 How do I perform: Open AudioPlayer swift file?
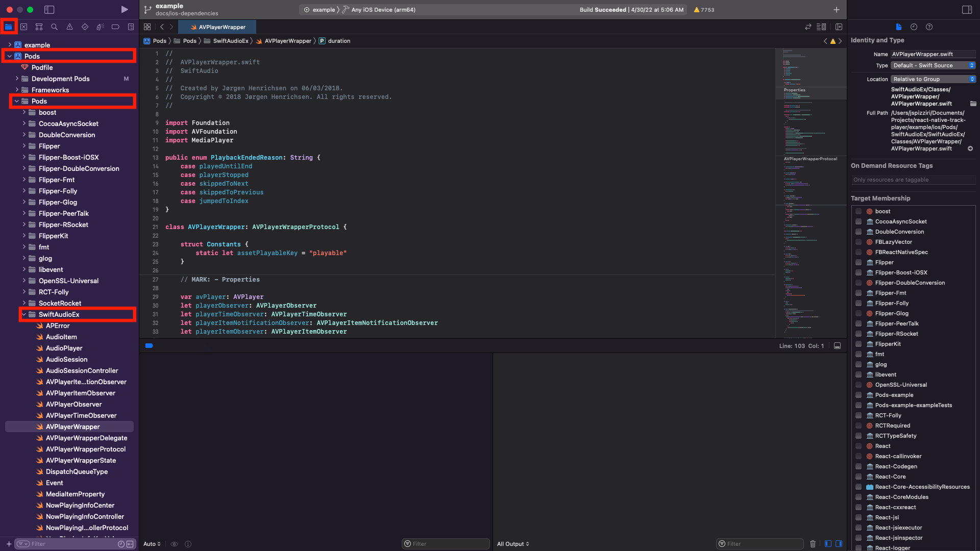(64, 348)
